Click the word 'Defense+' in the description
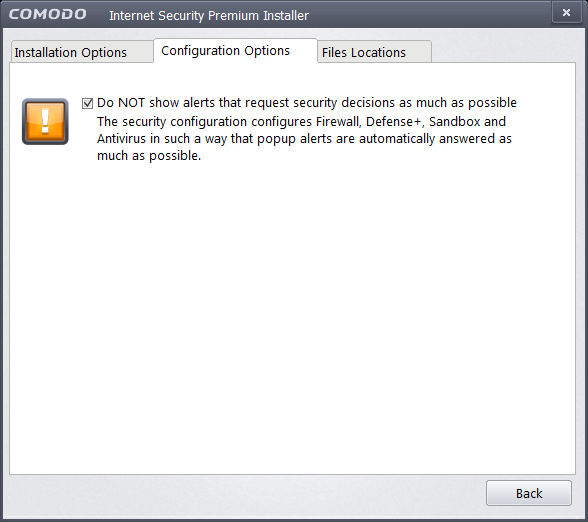 [x=395, y=122]
